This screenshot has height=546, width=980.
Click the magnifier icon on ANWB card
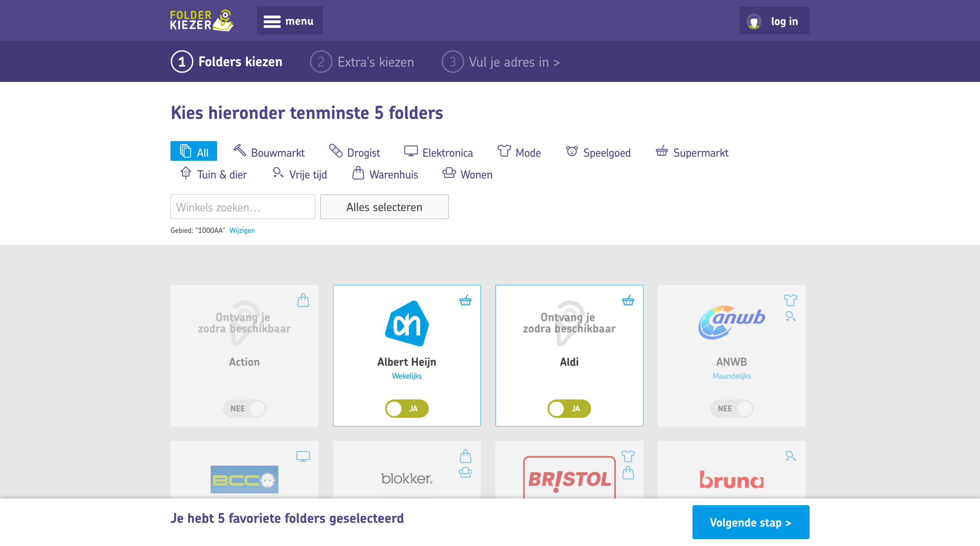click(790, 316)
